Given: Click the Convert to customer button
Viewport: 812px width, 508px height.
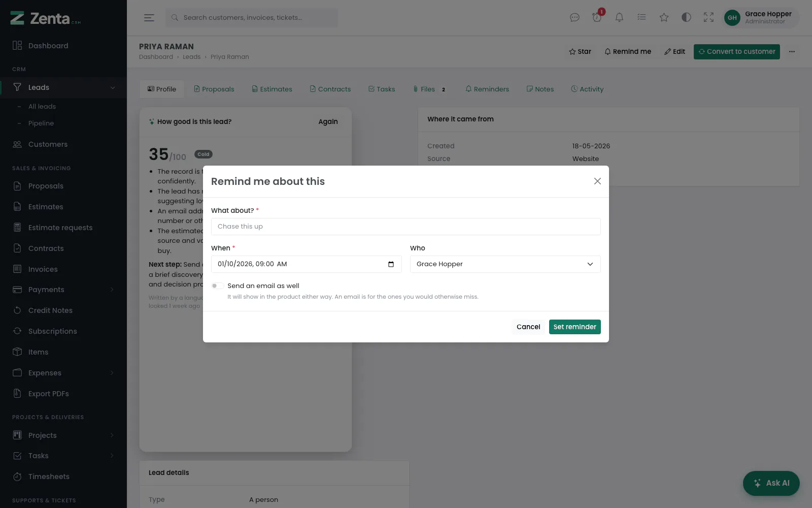Looking at the screenshot, I should click(736, 51).
